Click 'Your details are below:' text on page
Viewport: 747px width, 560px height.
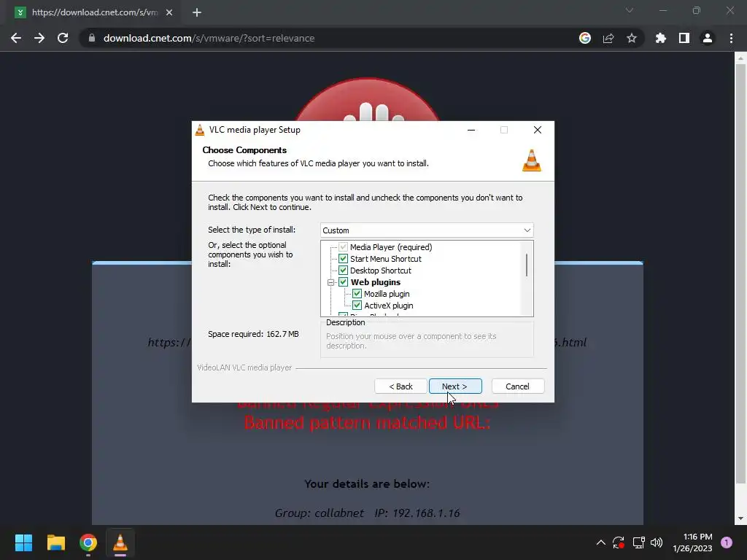367,484
